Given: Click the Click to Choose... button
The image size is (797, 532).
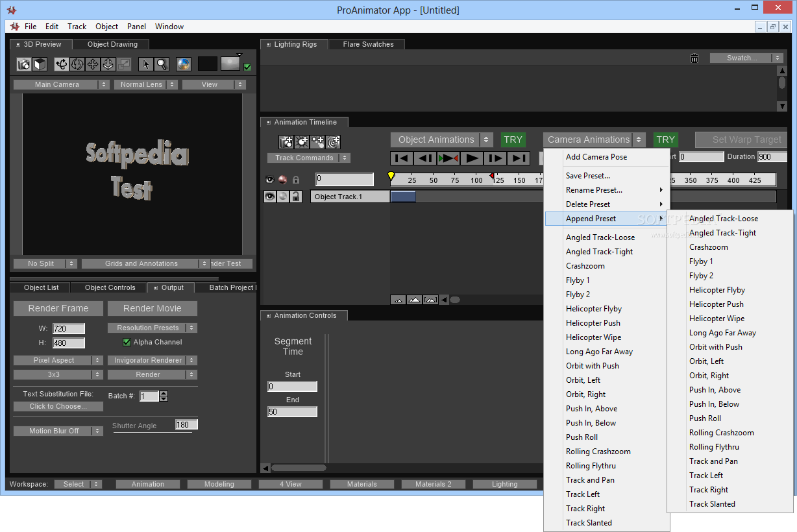Looking at the screenshot, I should [58, 406].
